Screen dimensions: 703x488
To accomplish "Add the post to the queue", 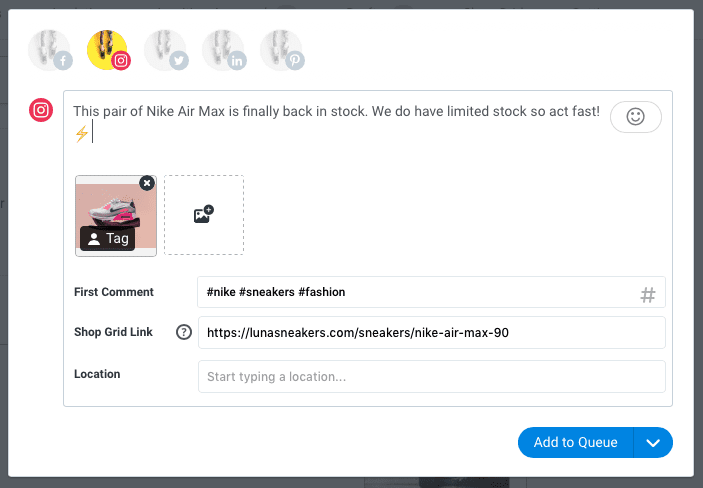I will [x=576, y=443].
